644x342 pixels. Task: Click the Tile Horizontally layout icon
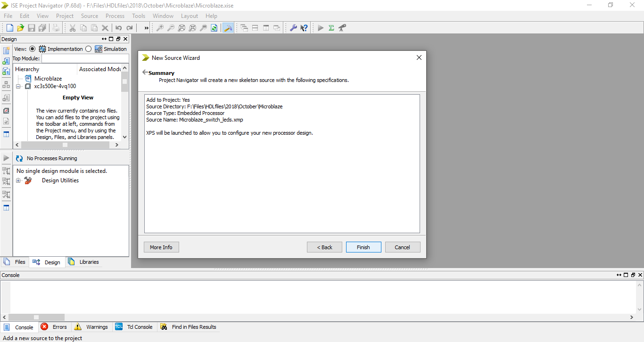click(255, 28)
